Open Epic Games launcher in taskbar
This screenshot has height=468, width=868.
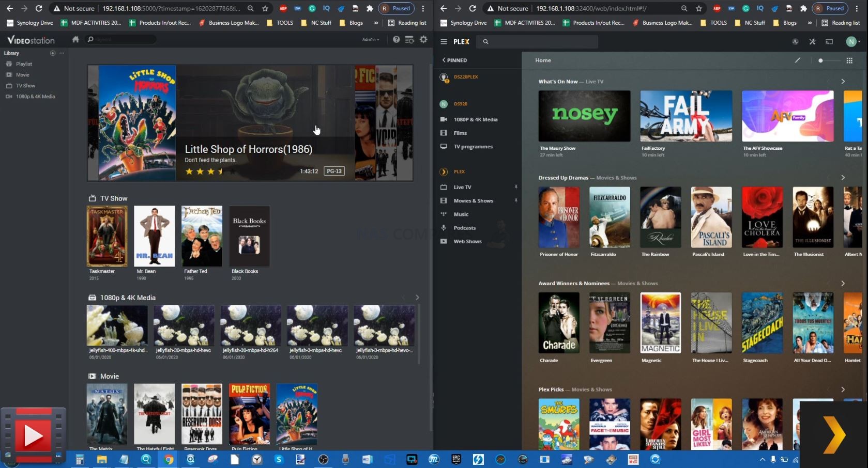coord(456,459)
